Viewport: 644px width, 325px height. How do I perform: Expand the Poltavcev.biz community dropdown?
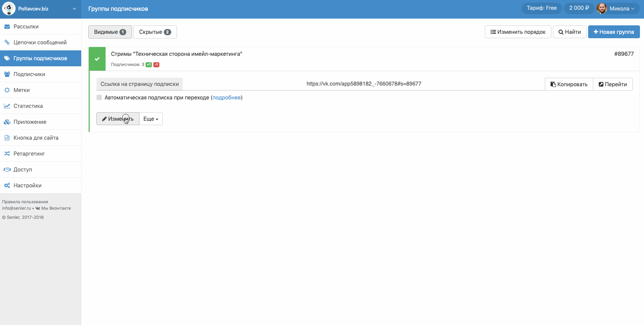click(74, 9)
